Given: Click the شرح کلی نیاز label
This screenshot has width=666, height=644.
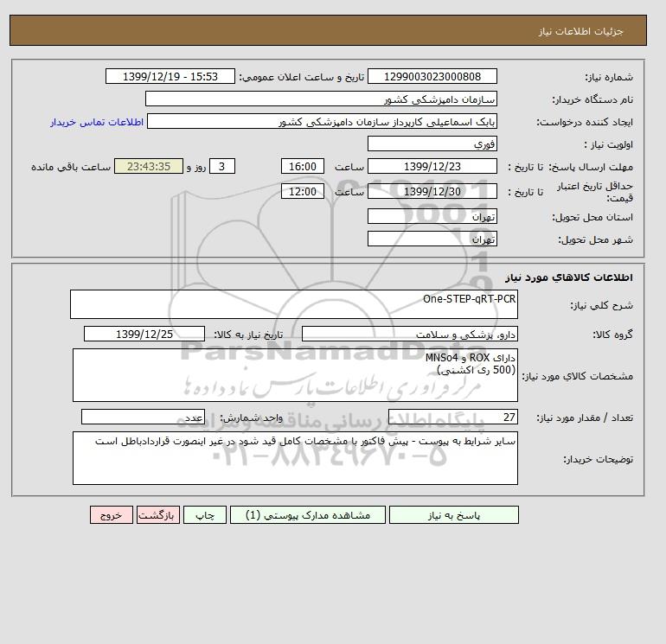Looking at the screenshot, I should [601, 305].
